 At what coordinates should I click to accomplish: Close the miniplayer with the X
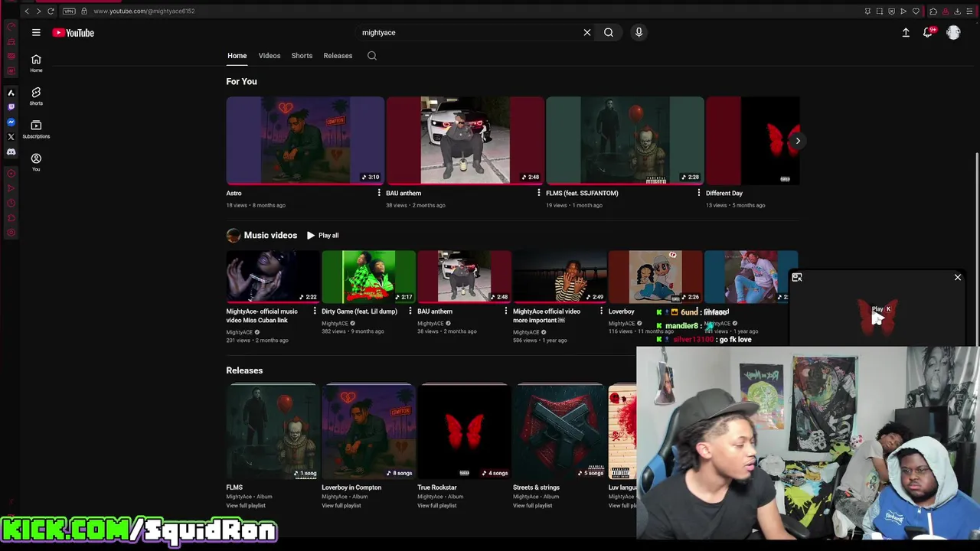point(958,278)
